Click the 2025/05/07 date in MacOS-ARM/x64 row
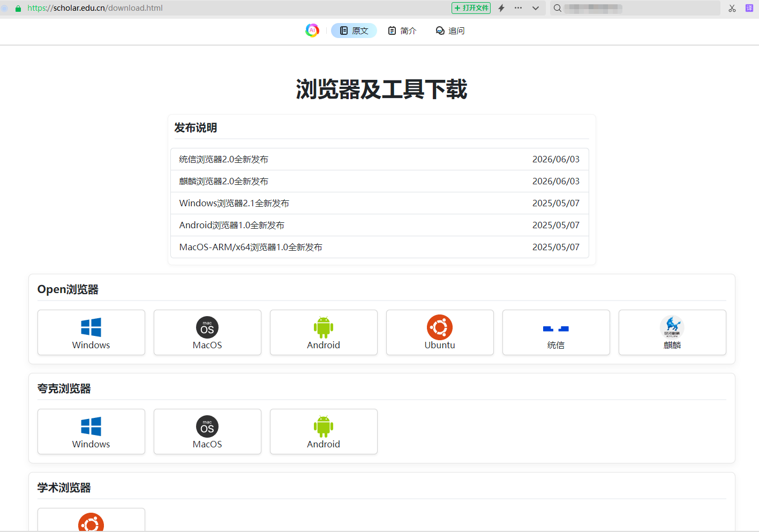Screen dimensions: 759x532 [556, 247]
